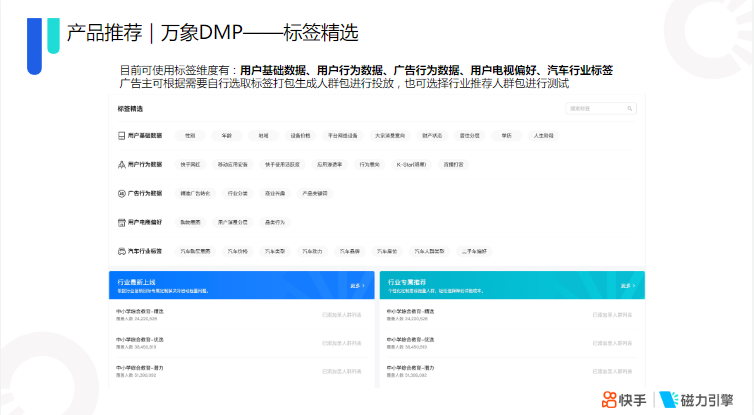Open 更多 in 行业专属推荐 banner
The image size is (754, 415).
pos(628,286)
